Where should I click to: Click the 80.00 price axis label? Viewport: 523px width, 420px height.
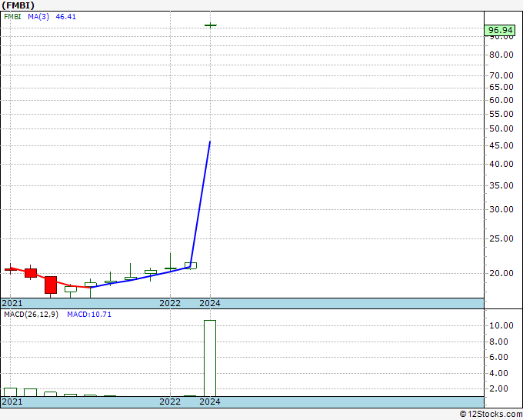[x=501, y=55]
